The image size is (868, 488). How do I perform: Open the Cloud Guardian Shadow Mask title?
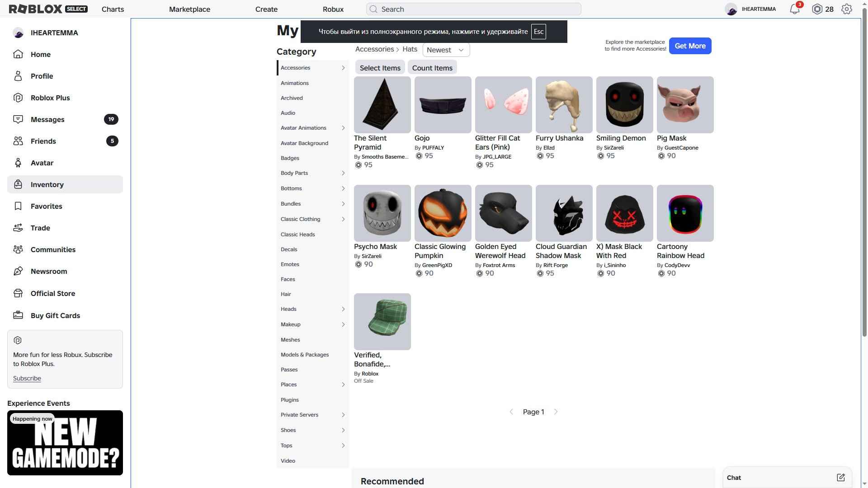click(x=561, y=251)
